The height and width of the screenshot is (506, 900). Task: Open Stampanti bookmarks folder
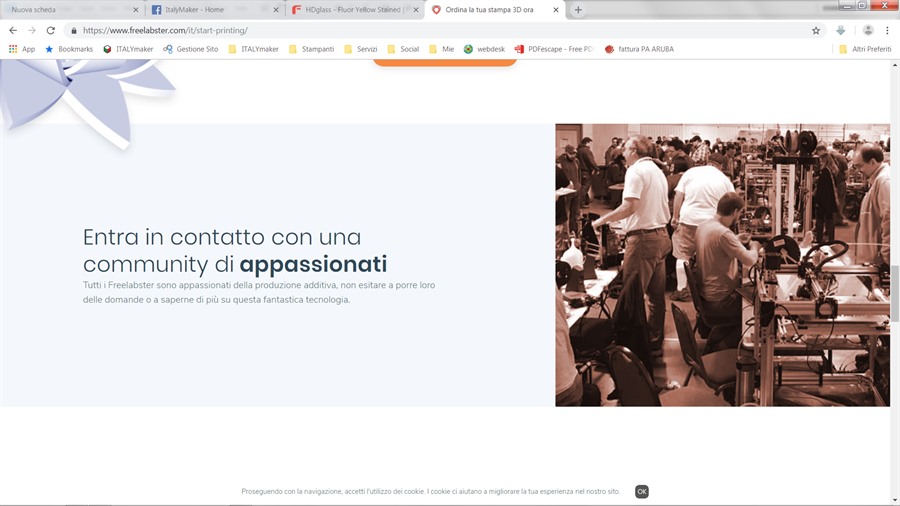coord(311,49)
